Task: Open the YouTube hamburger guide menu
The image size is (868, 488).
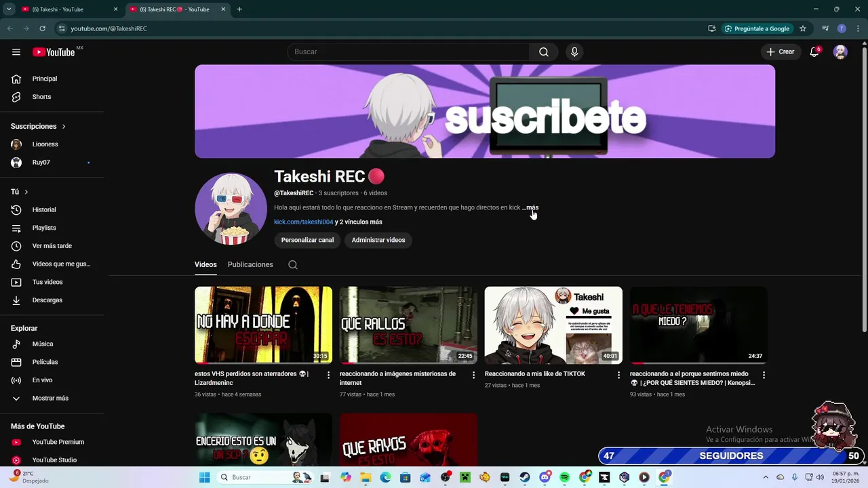Action: pyautogui.click(x=16, y=52)
